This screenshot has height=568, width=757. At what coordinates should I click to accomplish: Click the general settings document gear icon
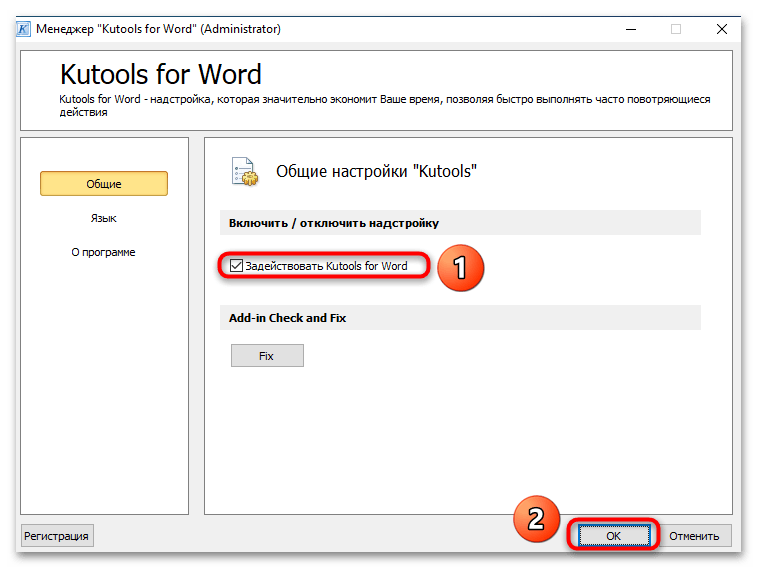[x=244, y=172]
